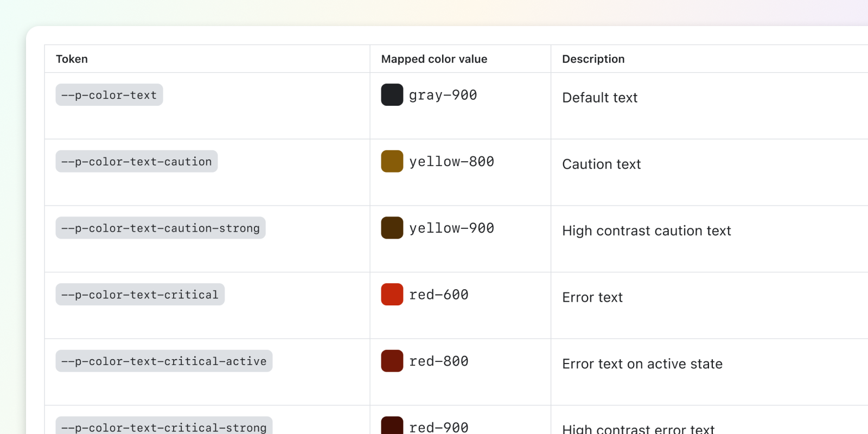This screenshot has height=434, width=868.
Task: Click the Token column header
Action: [72, 59]
